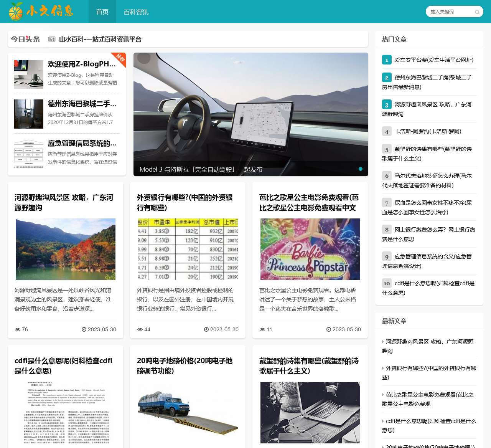Click the room thumbnail for 德州东海巴黎城 article

[29, 114]
